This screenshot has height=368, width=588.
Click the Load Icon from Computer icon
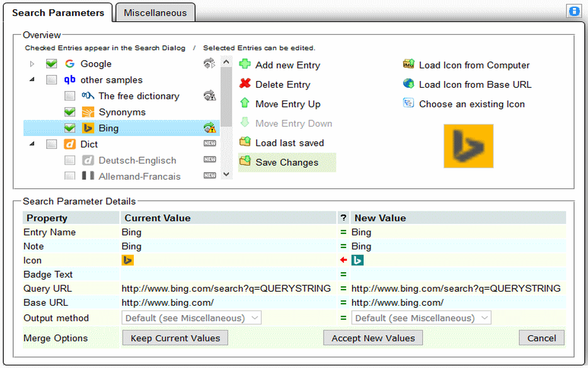[x=409, y=64]
